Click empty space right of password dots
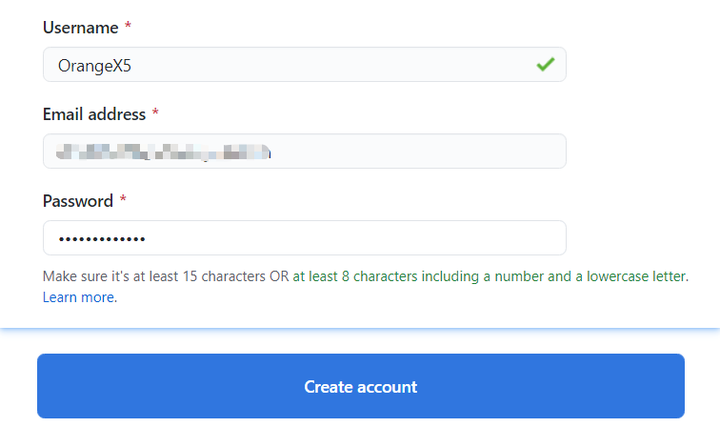720x427 pixels. [356, 238]
